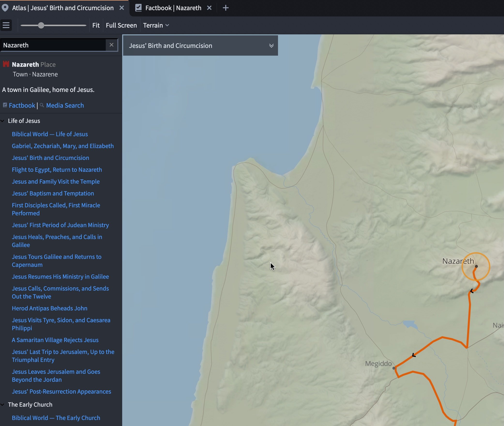Click into the Nazareth search box

(x=53, y=45)
